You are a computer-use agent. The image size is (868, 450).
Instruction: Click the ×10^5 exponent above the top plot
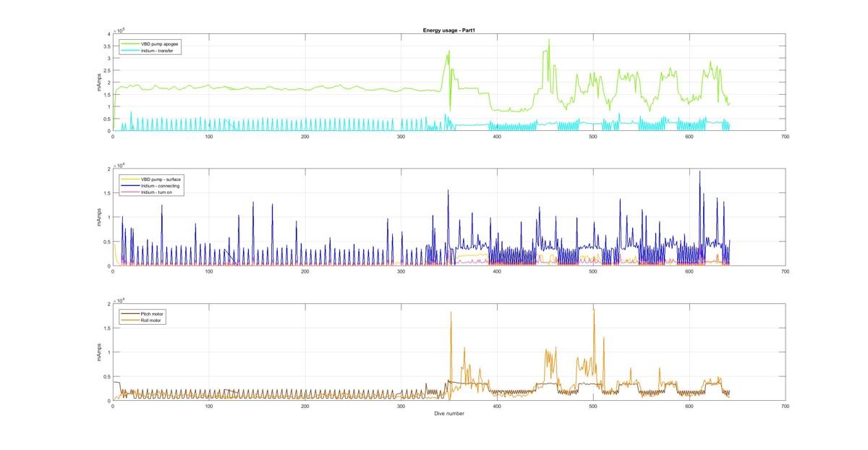pos(119,30)
